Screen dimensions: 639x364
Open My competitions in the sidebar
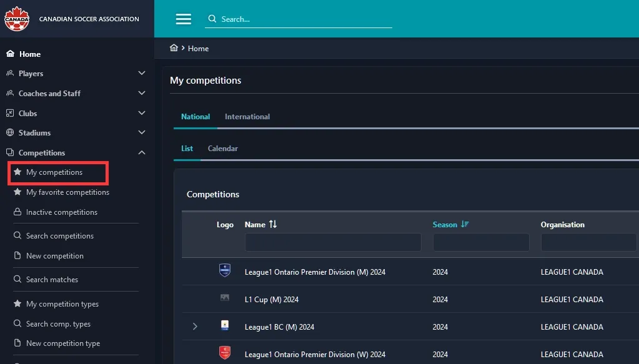point(54,172)
